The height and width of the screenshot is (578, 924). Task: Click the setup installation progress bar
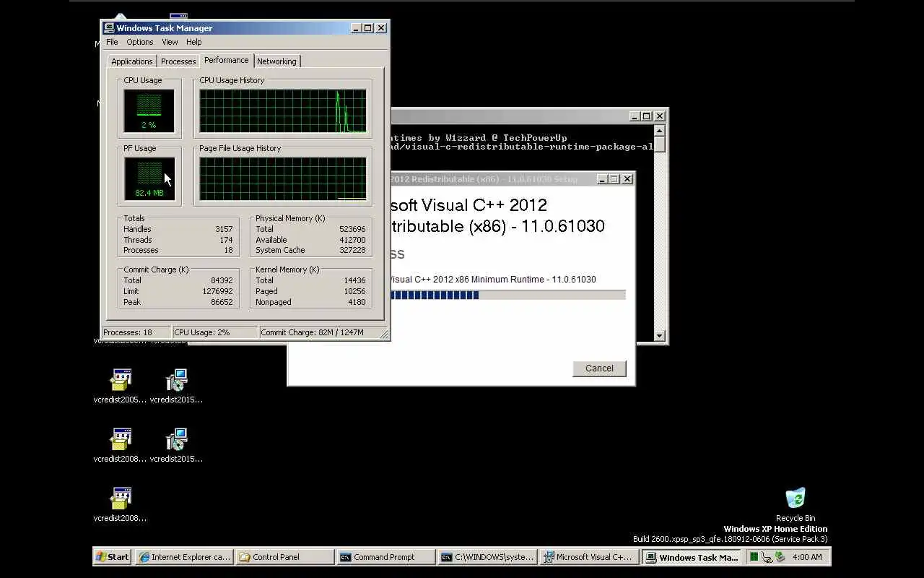(507, 295)
